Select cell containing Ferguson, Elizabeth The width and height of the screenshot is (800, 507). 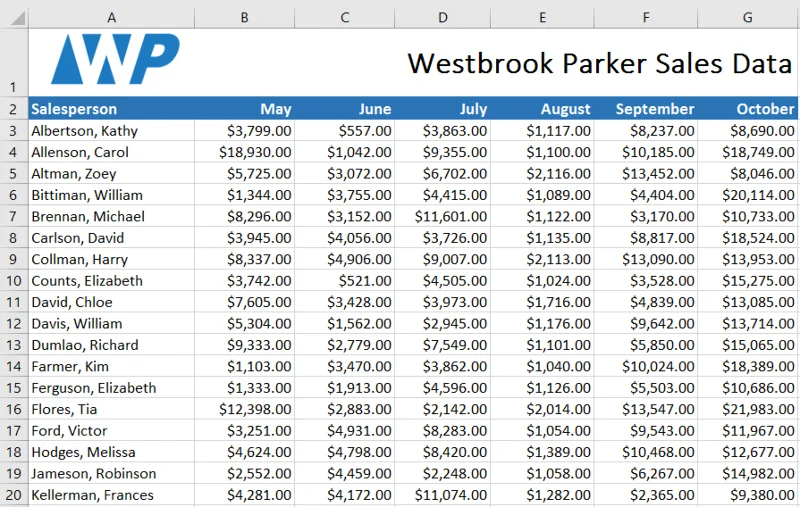111,388
